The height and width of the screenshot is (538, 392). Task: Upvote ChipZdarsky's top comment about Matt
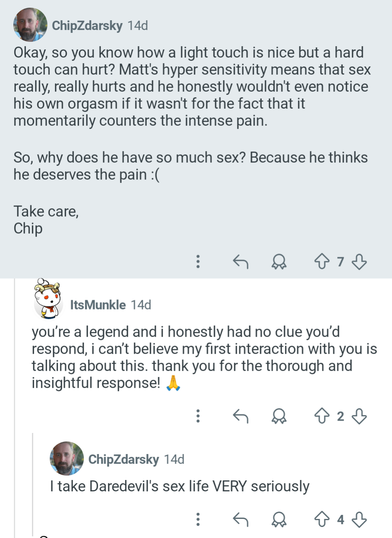[322, 262]
